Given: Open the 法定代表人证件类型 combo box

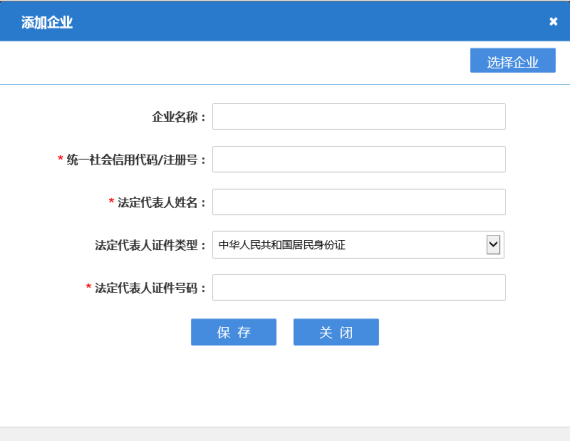Looking at the screenshot, I should tap(358, 245).
